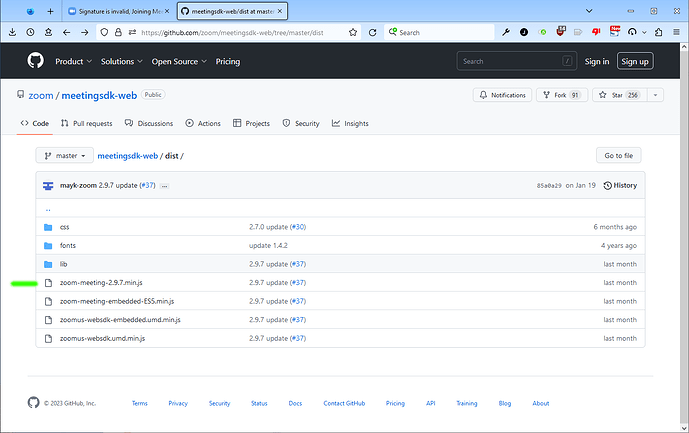The width and height of the screenshot is (689, 433).
Task: Click the css folder icon
Action: [x=48, y=227]
